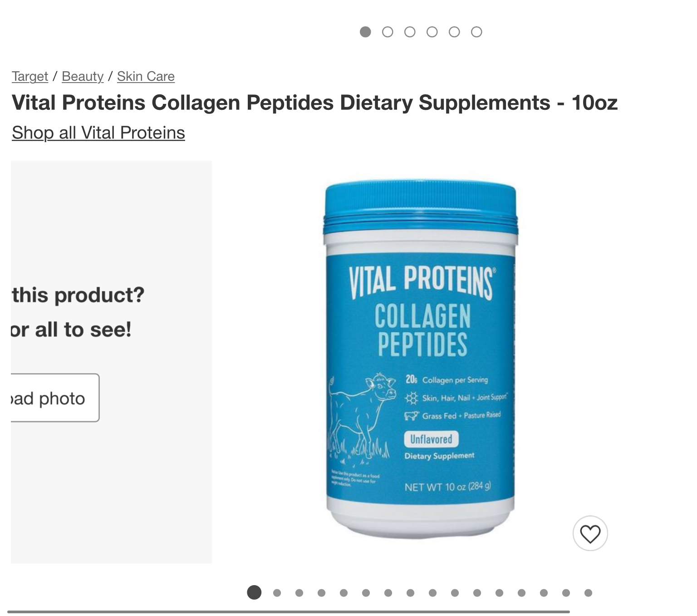Go to Beauty breadcrumb category
697x616 pixels.
83,76
